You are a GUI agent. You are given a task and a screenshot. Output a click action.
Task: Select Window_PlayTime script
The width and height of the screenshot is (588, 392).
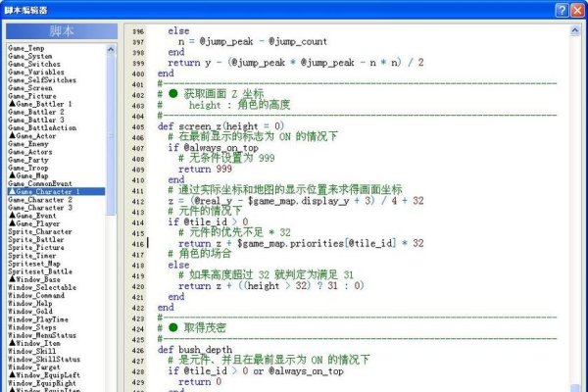(38, 319)
